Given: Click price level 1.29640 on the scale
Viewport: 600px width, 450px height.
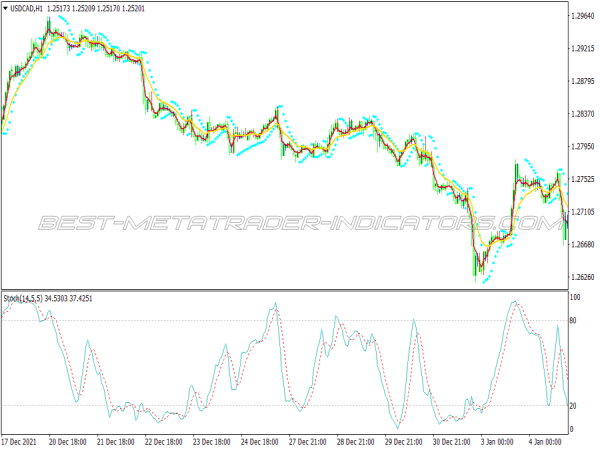Looking at the screenshot, I should [x=583, y=16].
